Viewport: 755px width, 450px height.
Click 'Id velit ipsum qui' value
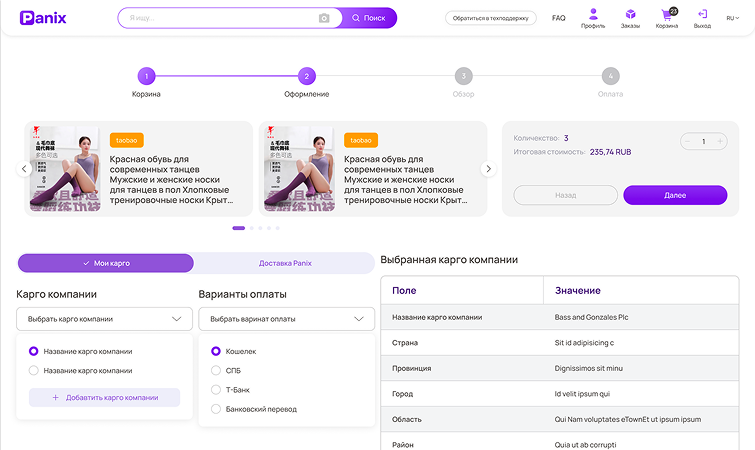pos(582,394)
